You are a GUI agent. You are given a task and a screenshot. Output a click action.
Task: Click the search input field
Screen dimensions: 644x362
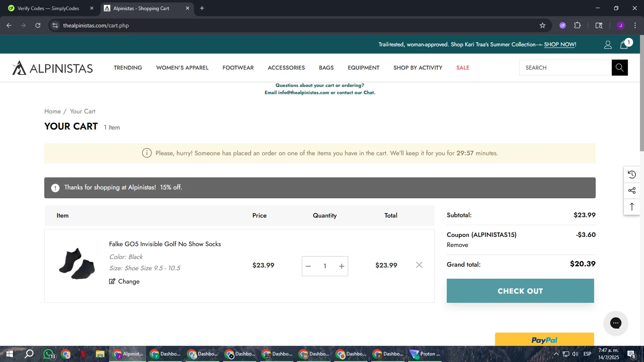(x=565, y=68)
